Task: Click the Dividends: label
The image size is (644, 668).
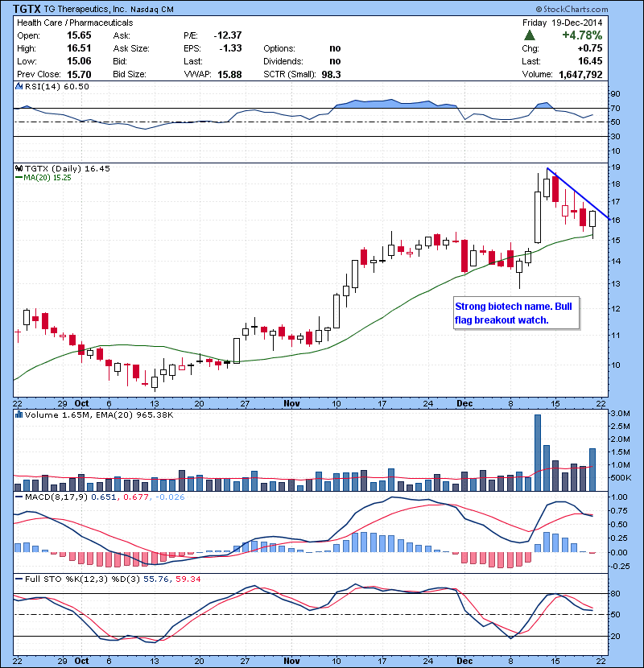Action: pyautogui.click(x=283, y=61)
